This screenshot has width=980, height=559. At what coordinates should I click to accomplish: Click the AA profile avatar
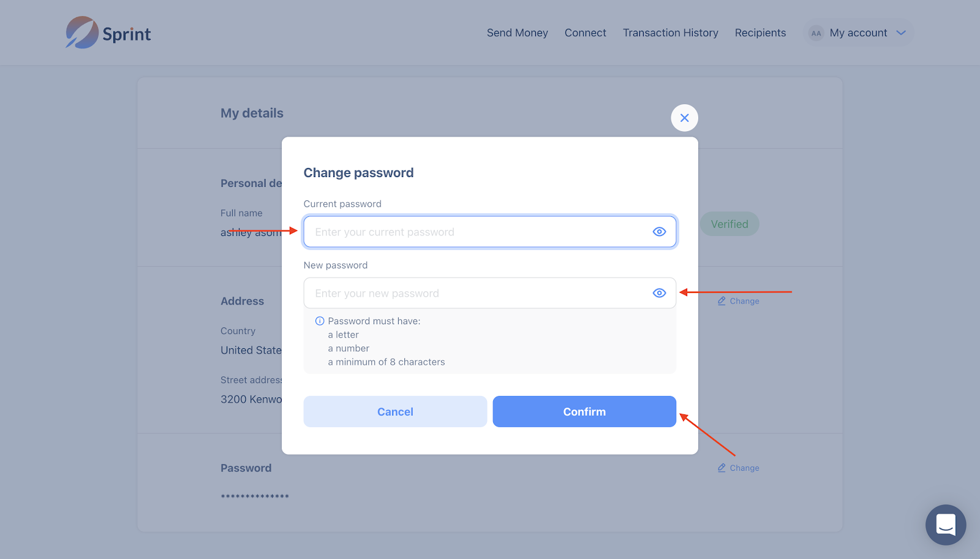pyautogui.click(x=816, y=33)
